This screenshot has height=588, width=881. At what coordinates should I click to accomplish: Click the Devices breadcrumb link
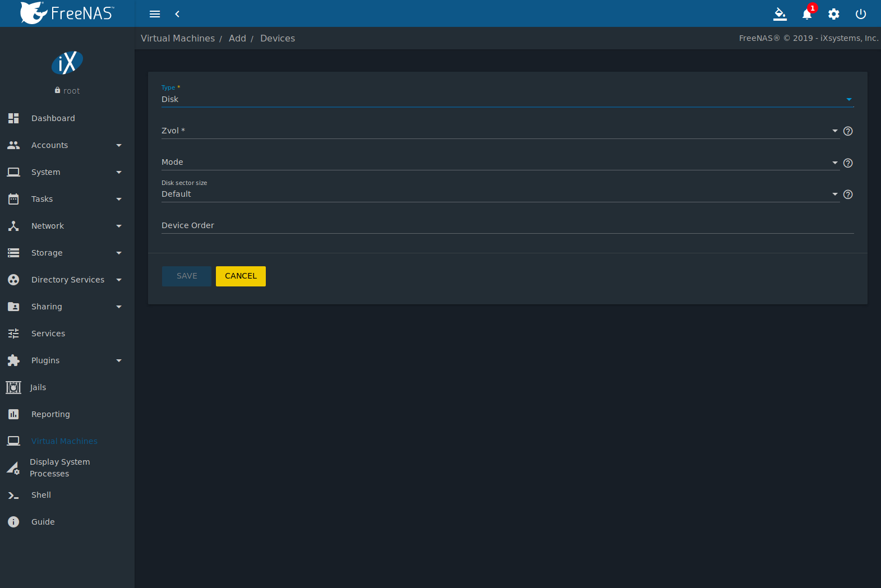278,38
